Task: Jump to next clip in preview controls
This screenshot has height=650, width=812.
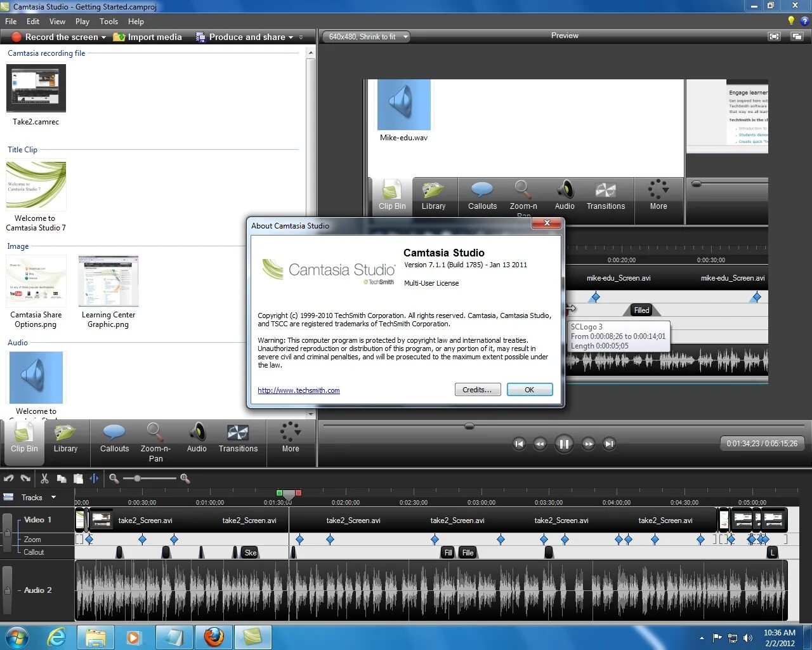Action: [x=609, y=444]
